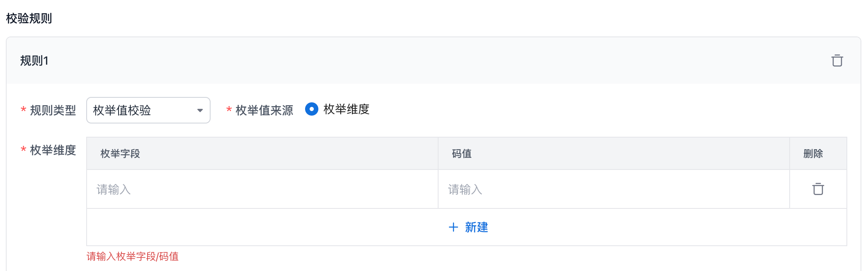Click the 枚举维度 radio option label text
Screen dimensions: 868x271
click(346, 109)
